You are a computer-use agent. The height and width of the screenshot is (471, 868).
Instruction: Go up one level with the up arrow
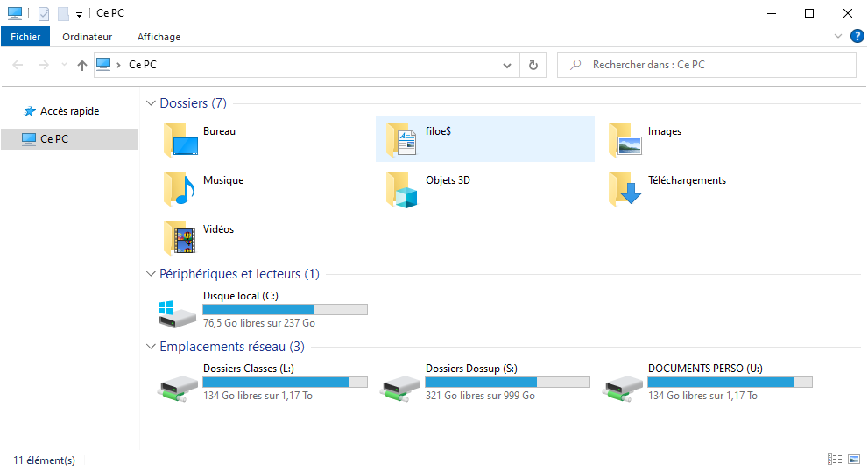(x=82, y=66)
